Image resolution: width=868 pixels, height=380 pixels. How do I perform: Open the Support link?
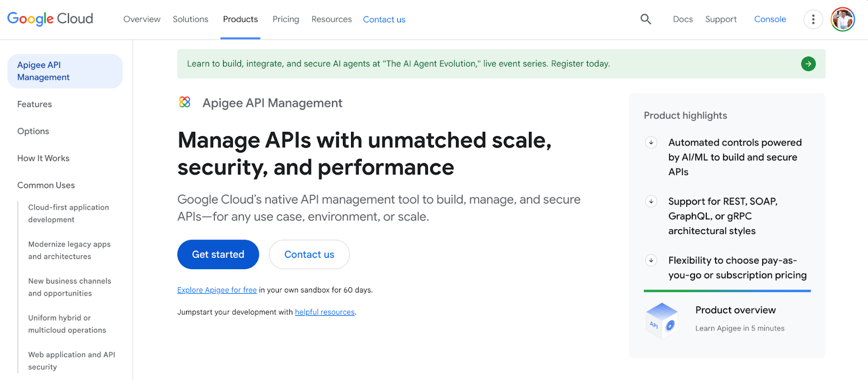721,19
